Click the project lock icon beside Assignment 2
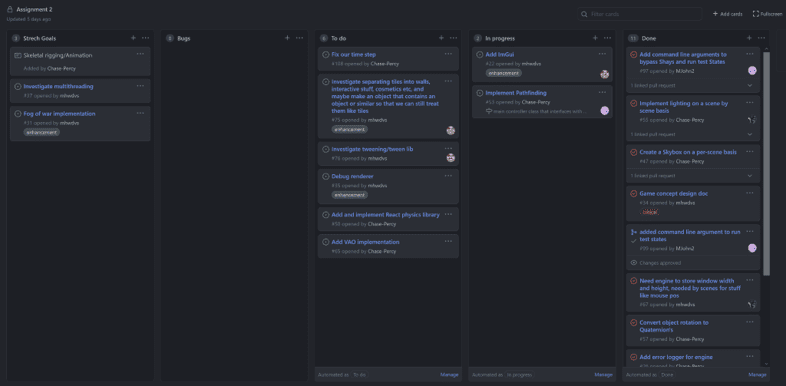The image size is (786, 386). pos(10,10)
